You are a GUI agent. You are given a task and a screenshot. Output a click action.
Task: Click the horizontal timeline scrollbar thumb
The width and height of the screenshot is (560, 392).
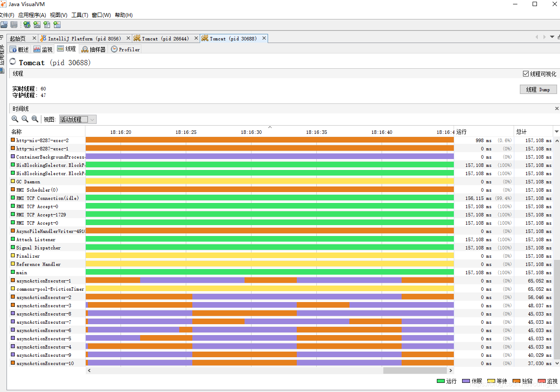coord(415,370)
